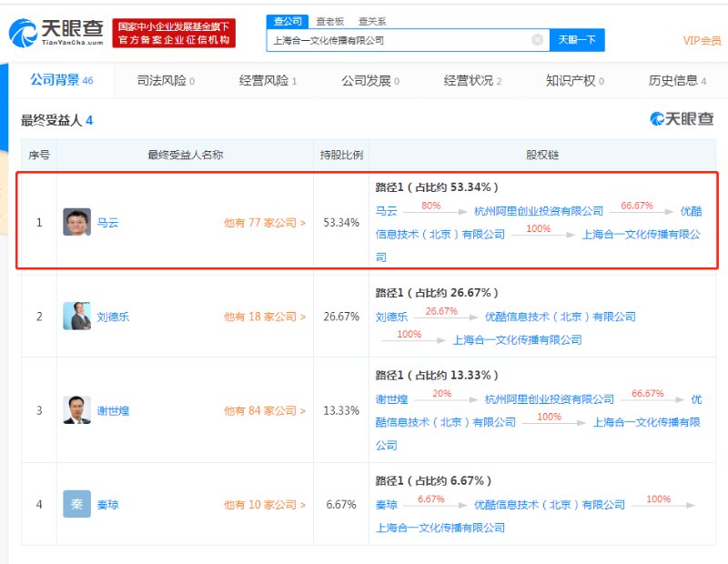Click the 股权链 column header
Screen dimensions: 728x564
[x=542, y=155]
